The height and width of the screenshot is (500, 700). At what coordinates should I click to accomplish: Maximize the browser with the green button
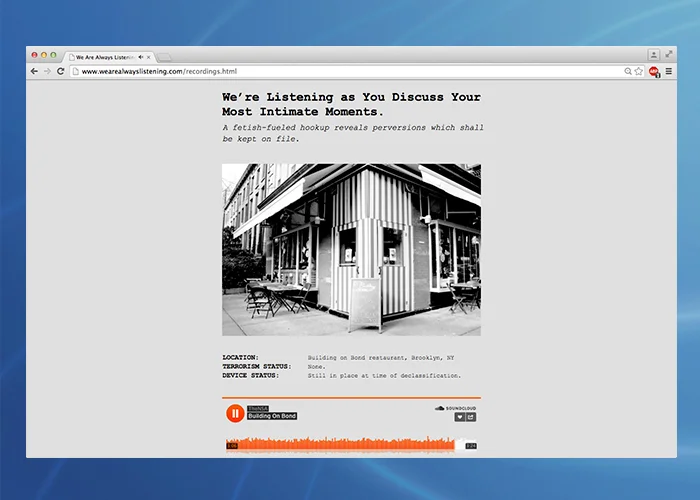tap(53, 55)
